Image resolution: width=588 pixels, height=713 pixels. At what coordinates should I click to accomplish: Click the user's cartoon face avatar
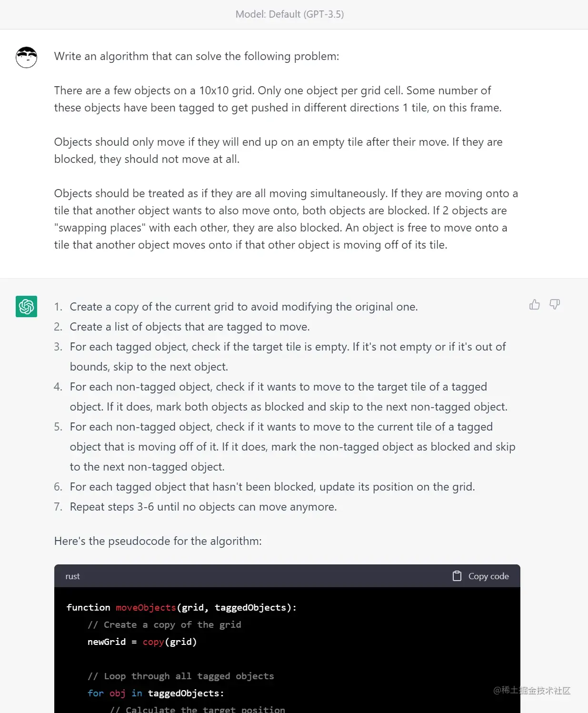tap(27, 58)
